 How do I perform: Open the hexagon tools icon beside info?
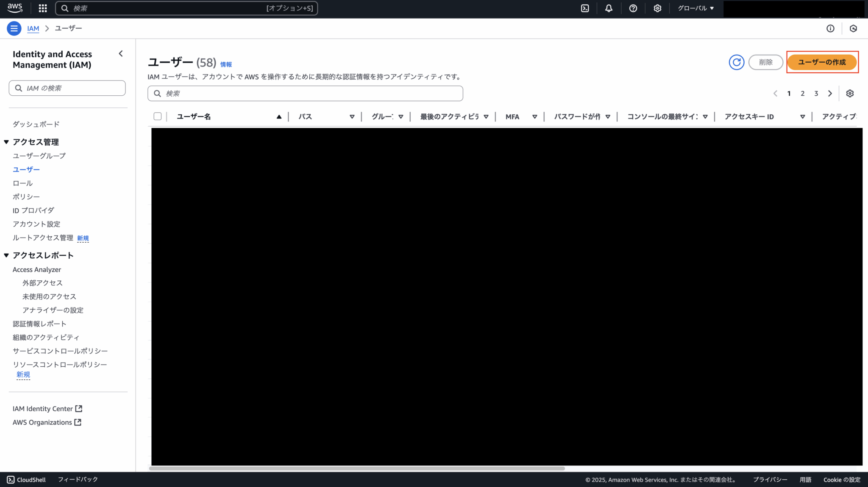pyautogui.click(x=853, y=28)
